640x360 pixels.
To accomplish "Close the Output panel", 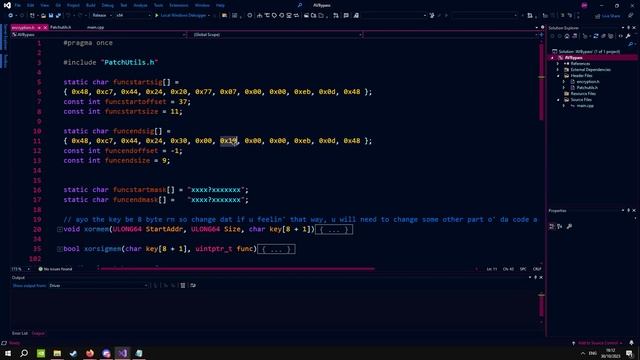I will click(541, 278).
